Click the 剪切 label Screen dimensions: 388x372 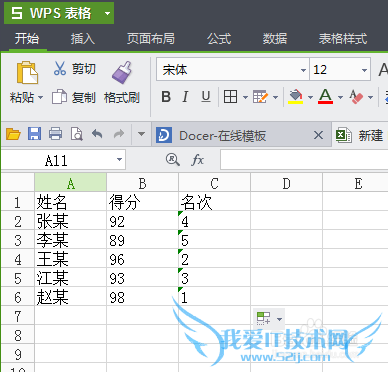click(84, 69)
